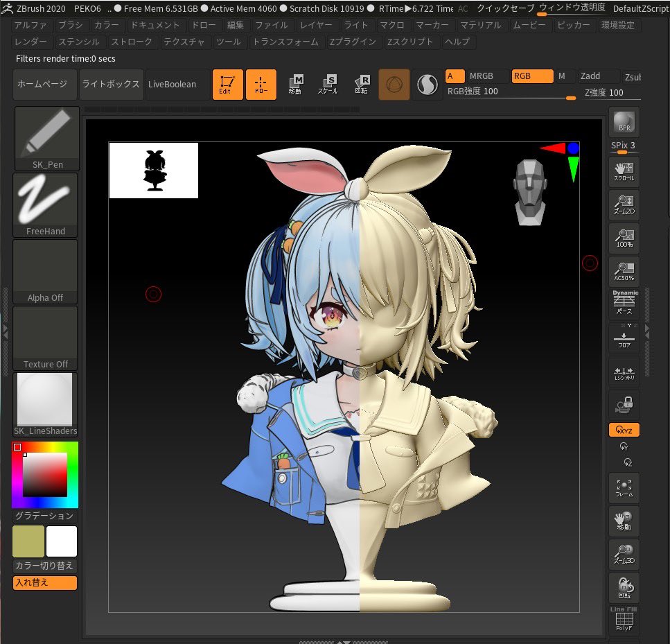Click the ホームページ button
This screenshot has width=670, height=644.
pos(45,85)
